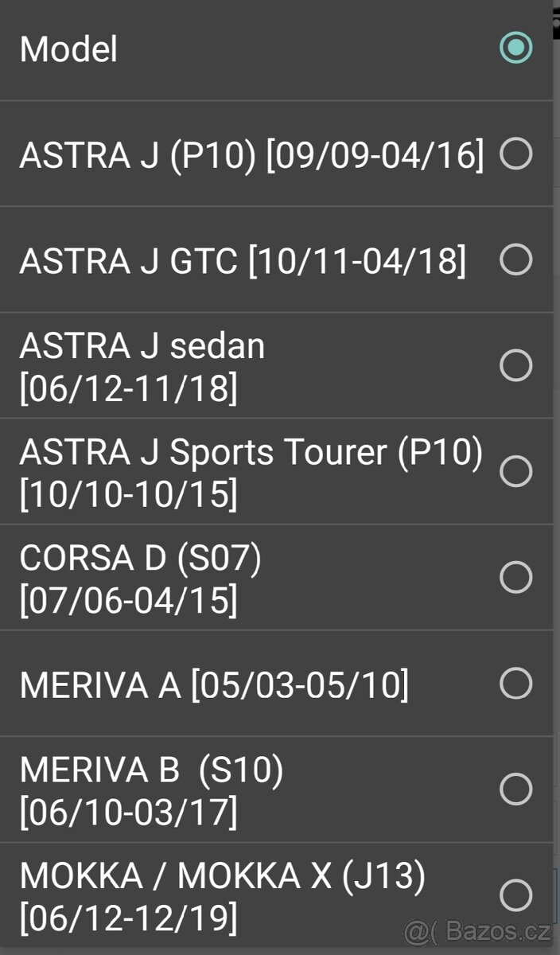Select MERIVA A [05/03-05/10] list item
This screenshot has height=955, width=560.
(x=213, y=684)
